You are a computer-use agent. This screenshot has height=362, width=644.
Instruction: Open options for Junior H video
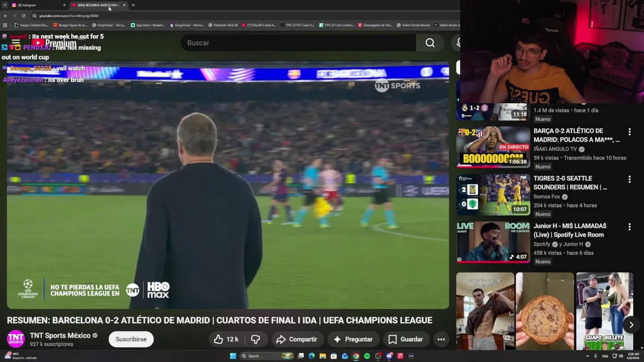pos(629,227)
